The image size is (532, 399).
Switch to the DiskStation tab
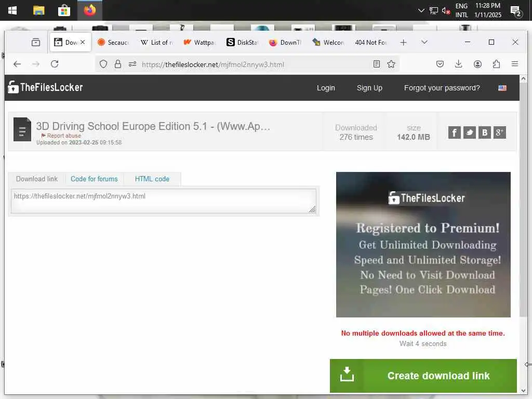[x=243, y=43]
